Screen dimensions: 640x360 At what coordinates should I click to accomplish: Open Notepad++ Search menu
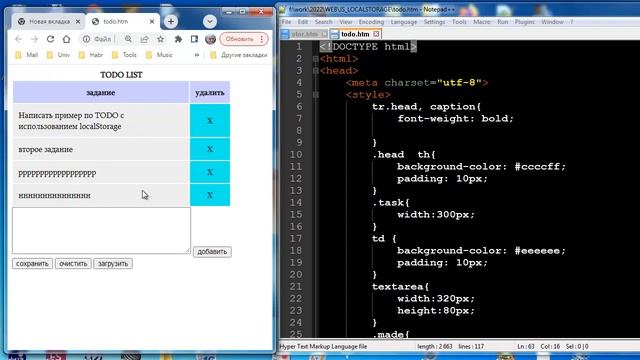(x=323, y=22)
